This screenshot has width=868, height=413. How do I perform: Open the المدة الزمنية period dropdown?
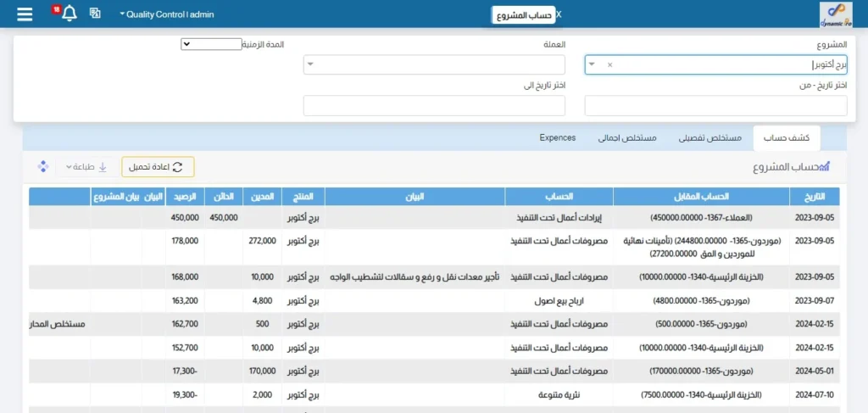tap(211, 44)
